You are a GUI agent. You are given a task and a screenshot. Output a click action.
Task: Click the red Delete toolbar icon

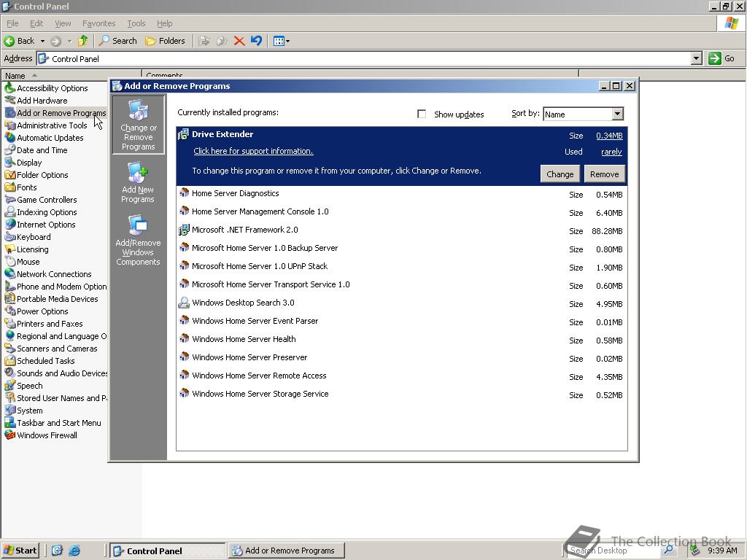click(239, 41)
